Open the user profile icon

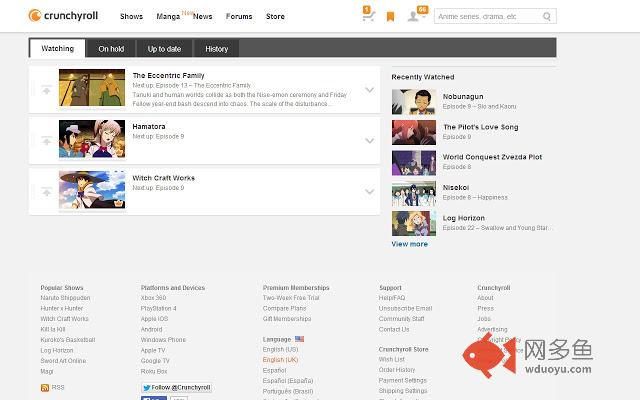(x=413, y=16)
